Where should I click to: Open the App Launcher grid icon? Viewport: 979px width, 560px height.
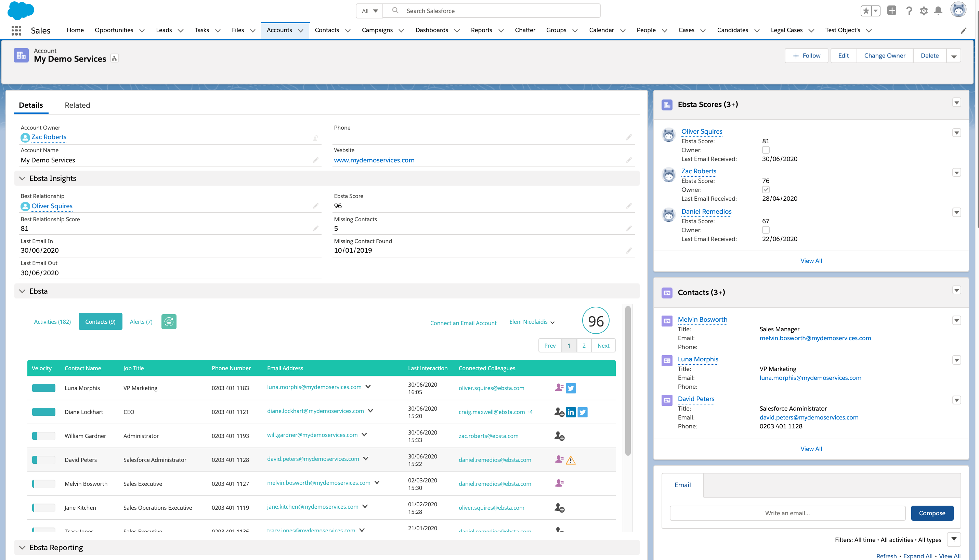coord(16,30)
